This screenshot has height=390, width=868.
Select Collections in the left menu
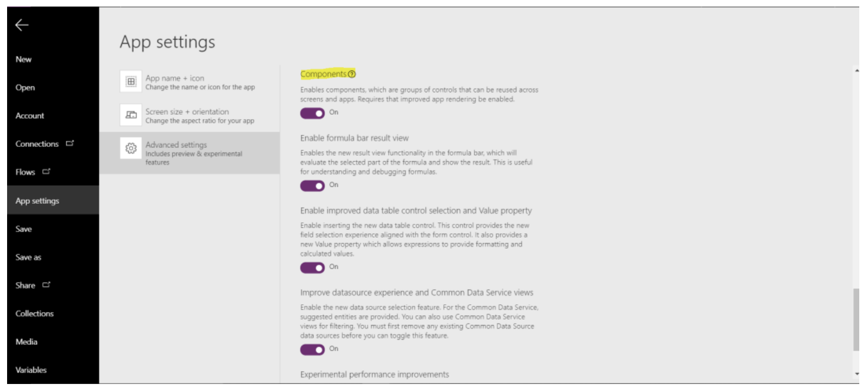pyautogui.click(x=34, y=314)
